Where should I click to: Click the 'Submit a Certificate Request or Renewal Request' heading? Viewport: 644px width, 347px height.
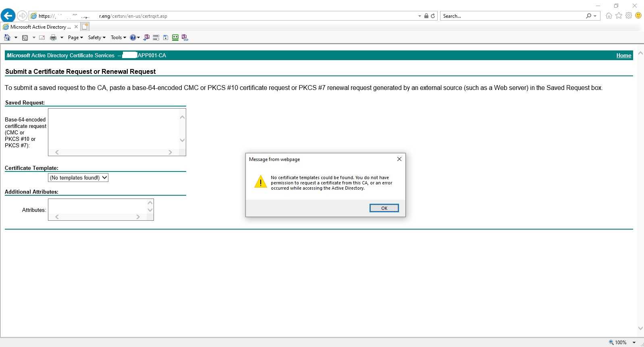tap(80, 71)
